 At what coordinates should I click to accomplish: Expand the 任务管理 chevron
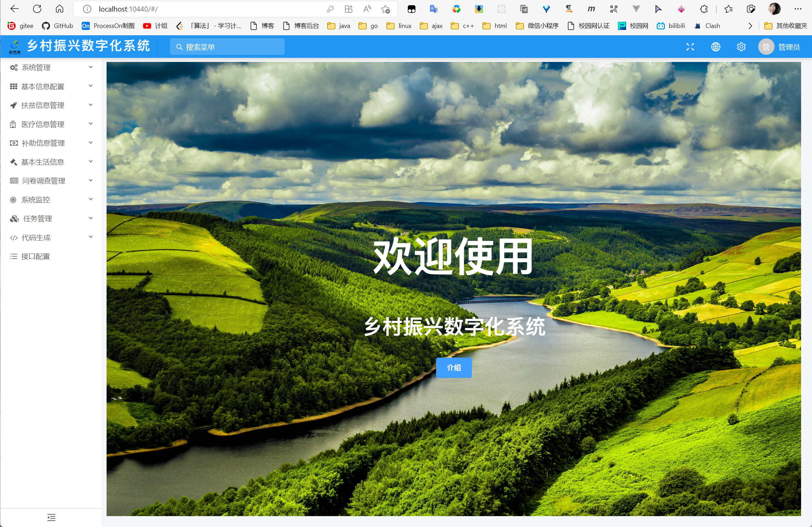tap(91, 218)
